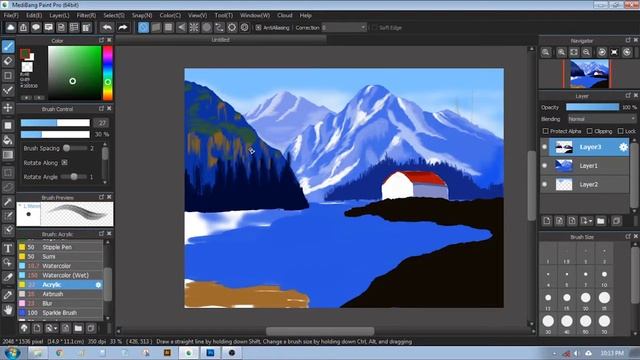
Task: Open Acrylic brush settings gear
Action: click(98, 285)
